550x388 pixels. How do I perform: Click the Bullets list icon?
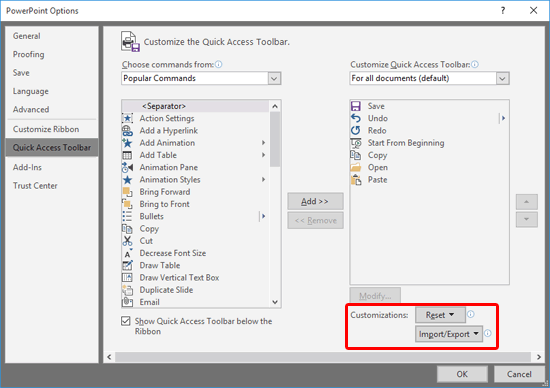(x=127, y=216)
